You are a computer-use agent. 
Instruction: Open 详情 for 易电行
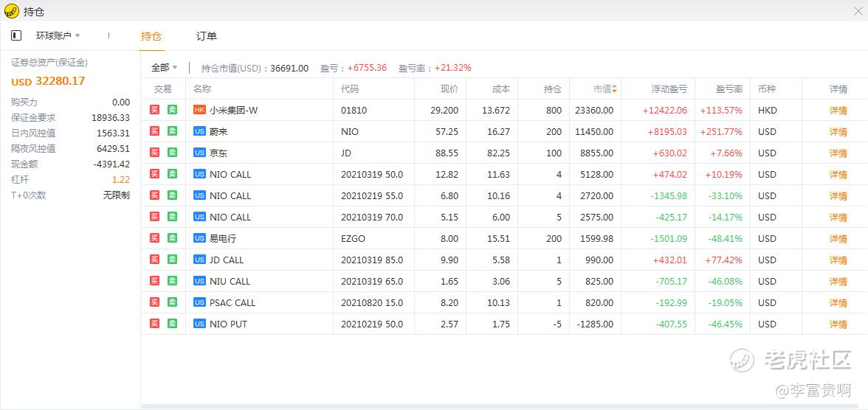point(838,238)
